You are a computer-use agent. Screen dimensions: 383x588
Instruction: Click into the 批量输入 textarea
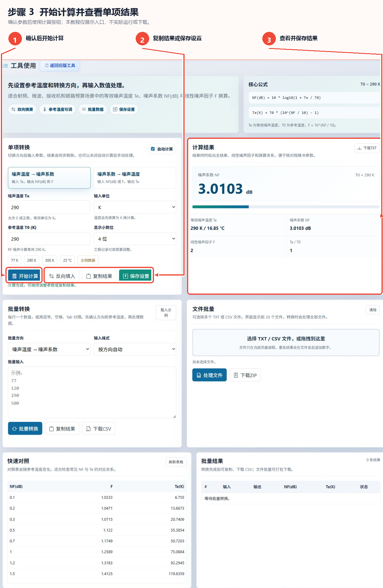(x=92, y=392)
